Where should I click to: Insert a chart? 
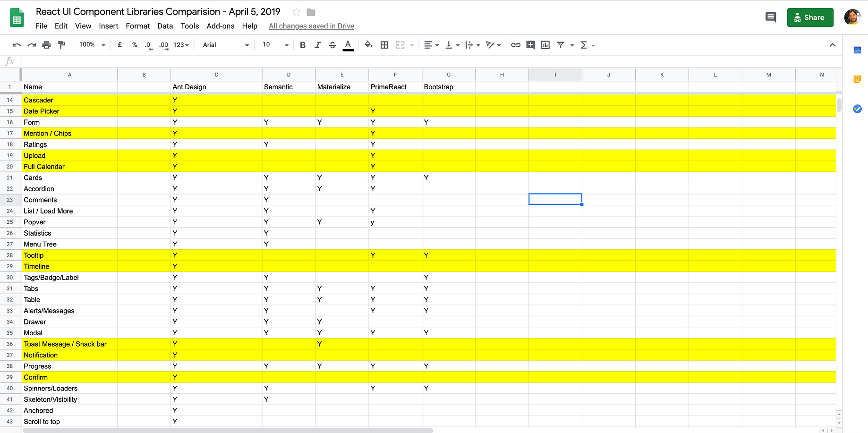pos(545,45)
